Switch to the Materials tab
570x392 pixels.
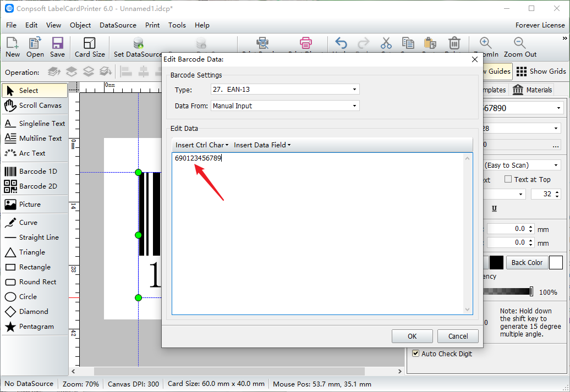pos(532,90)
